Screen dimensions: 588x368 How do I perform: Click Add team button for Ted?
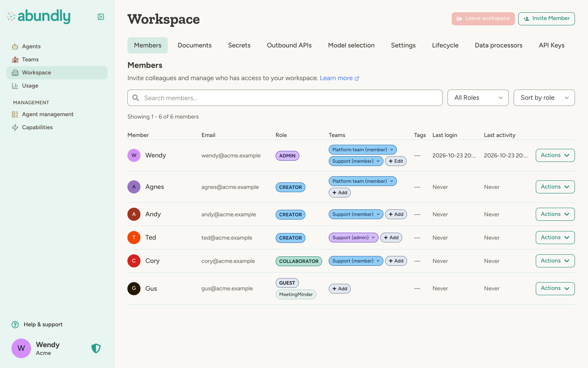point(391,238)
